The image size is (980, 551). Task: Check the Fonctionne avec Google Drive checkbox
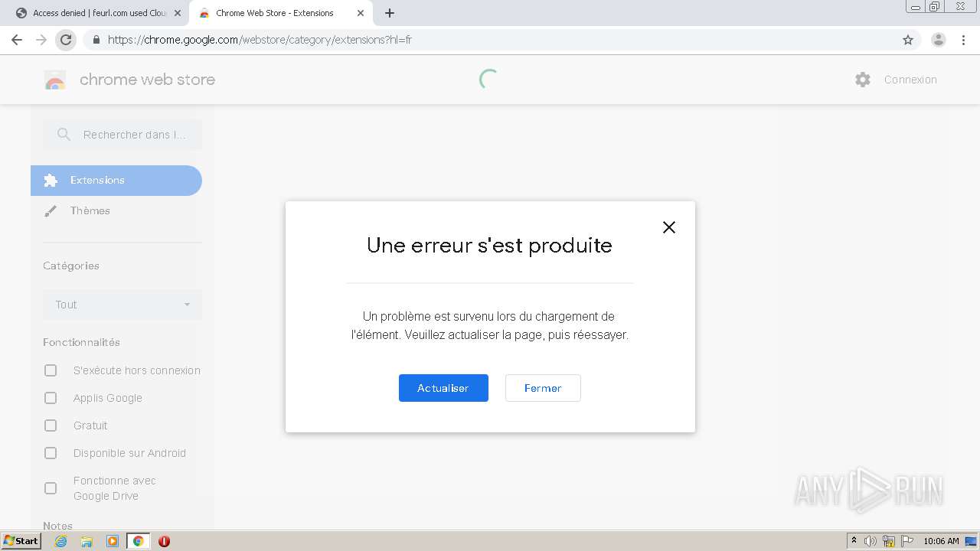pyautogui.click(x=51, y=488)
